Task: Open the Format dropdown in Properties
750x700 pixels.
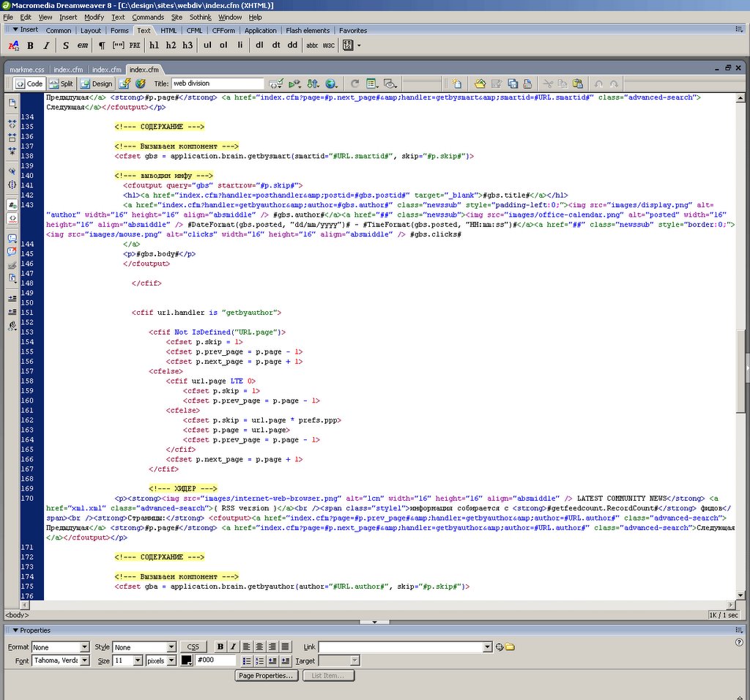Action: (84, 647)
